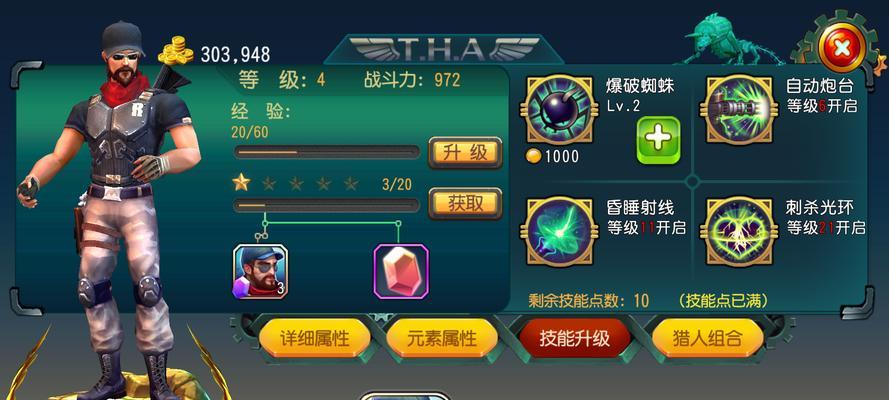The width and height of the screenshot is (889, 400).
Task: Select the hunter portrait fragment slot
Action: (260, 271)
